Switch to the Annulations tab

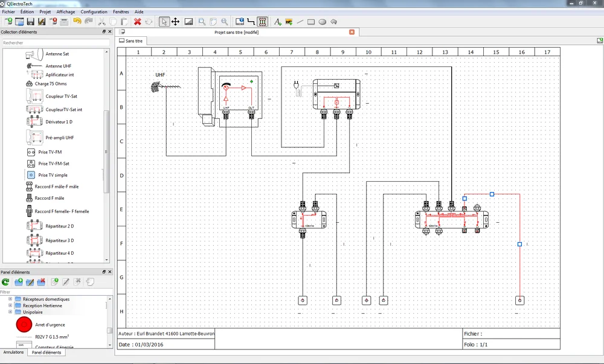[x=13, y=353]
